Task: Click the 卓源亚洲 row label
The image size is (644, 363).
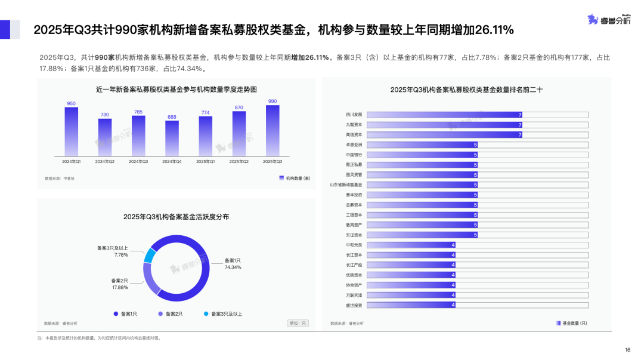Action: pyautogui.click(x=354, y=144)
